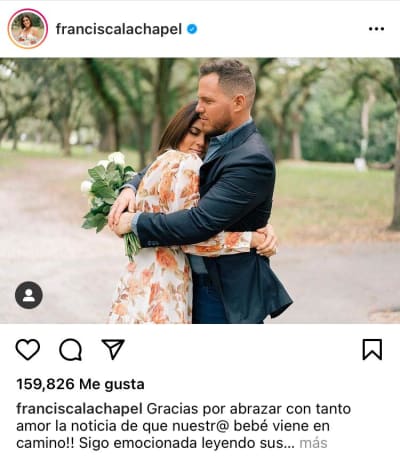Save the post with the bookmark icon

pos(372,349)
